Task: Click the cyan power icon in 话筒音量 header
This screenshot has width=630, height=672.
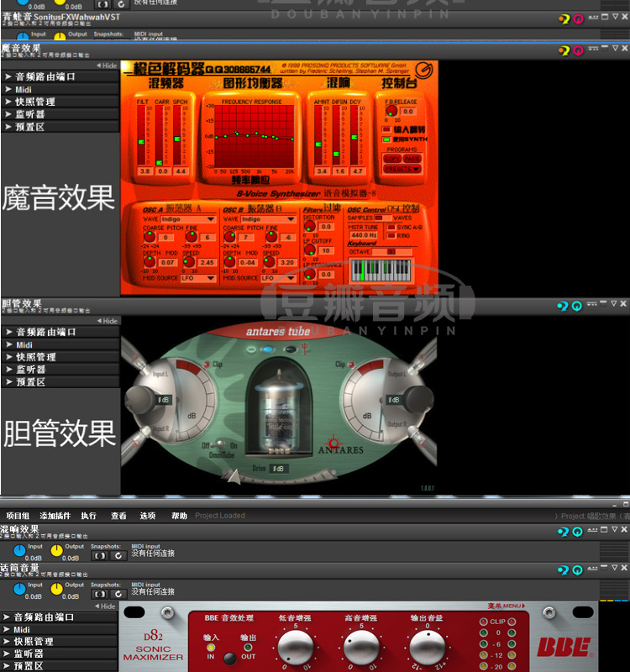Action: point(577,570)
